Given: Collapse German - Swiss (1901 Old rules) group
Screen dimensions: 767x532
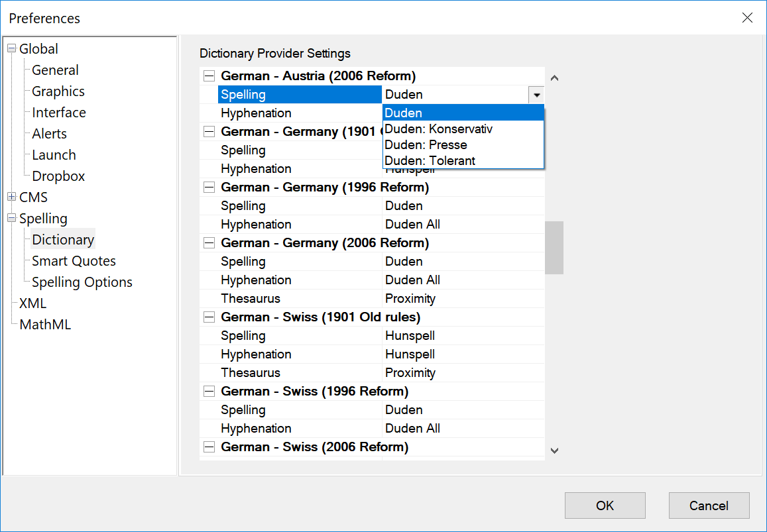Looking at the screenshot, I should 209,317.
